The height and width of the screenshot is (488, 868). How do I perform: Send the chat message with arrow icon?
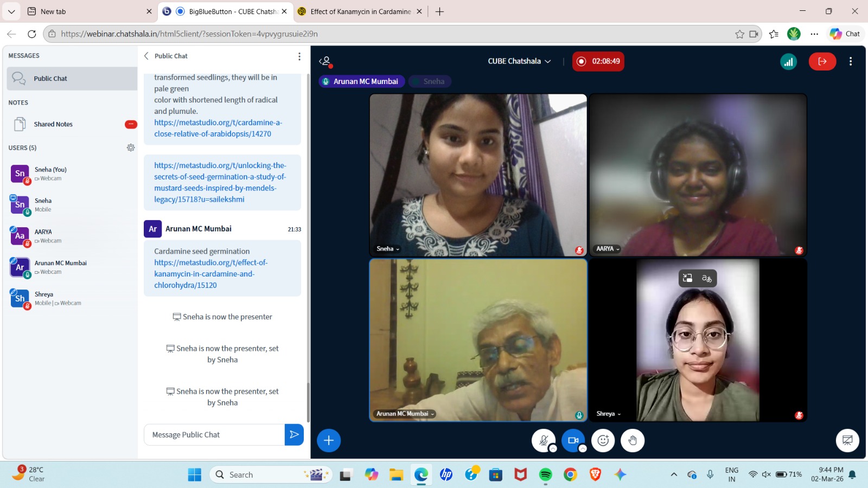point(294,434)
